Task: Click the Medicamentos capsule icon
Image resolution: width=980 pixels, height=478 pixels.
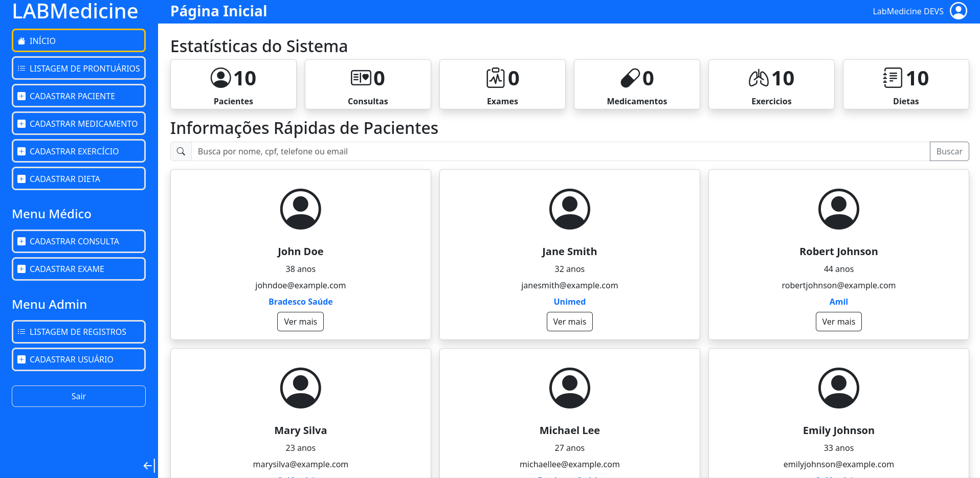Action: [x=630, y=78]
